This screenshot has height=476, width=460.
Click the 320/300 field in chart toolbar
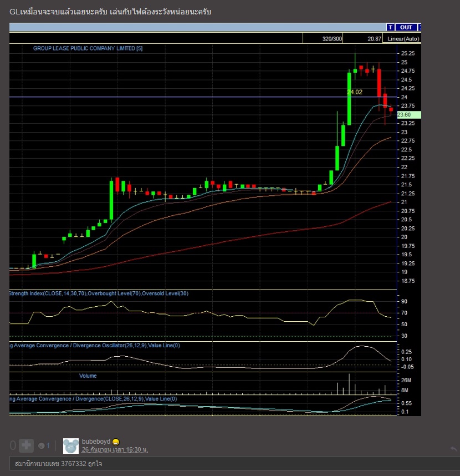coord(323,38)
